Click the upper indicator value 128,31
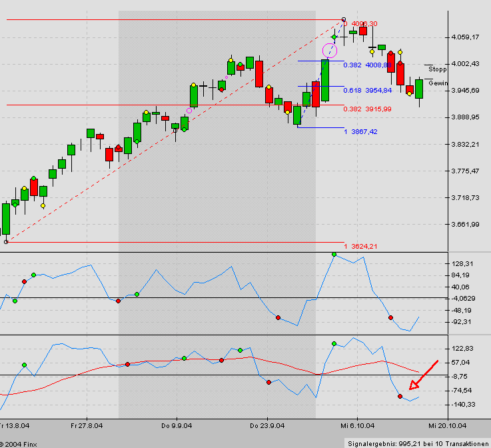The image size is (491, 448). tap(462, 264)
